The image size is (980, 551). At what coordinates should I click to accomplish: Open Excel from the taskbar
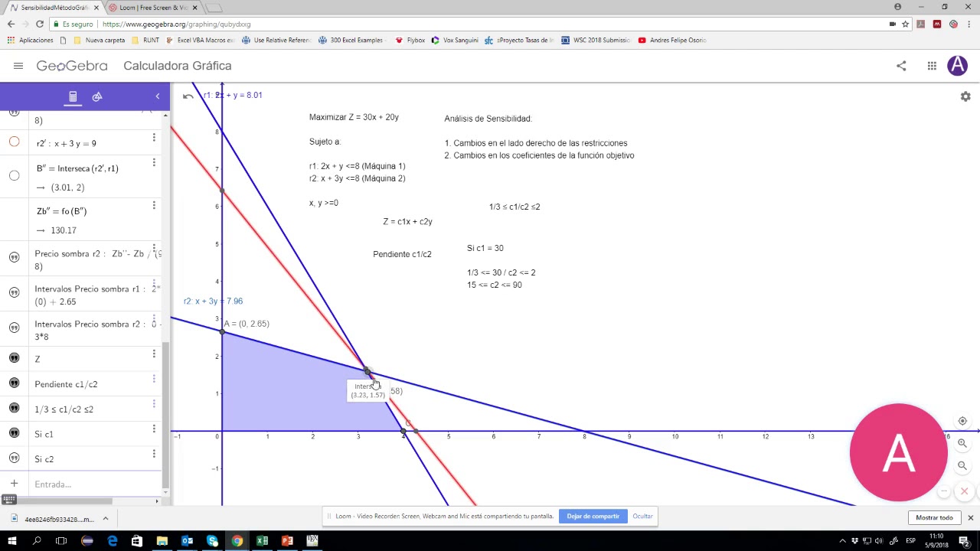[262, 541]
